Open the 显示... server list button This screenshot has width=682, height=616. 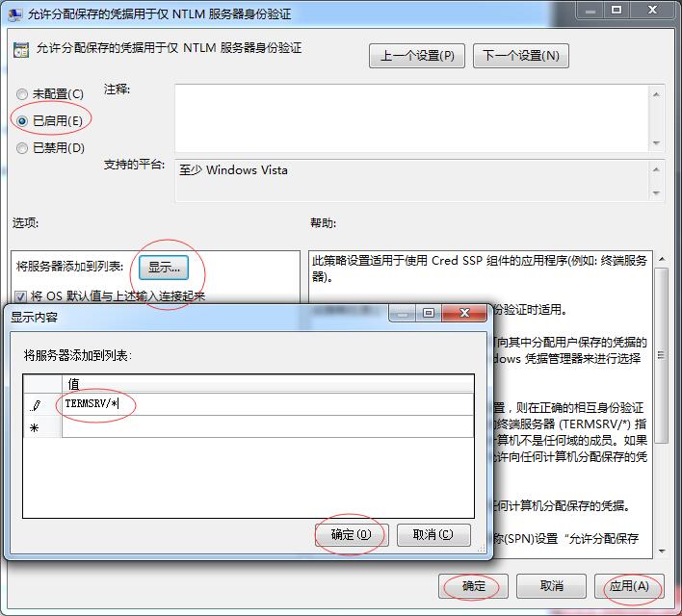(x=164, y=268)
